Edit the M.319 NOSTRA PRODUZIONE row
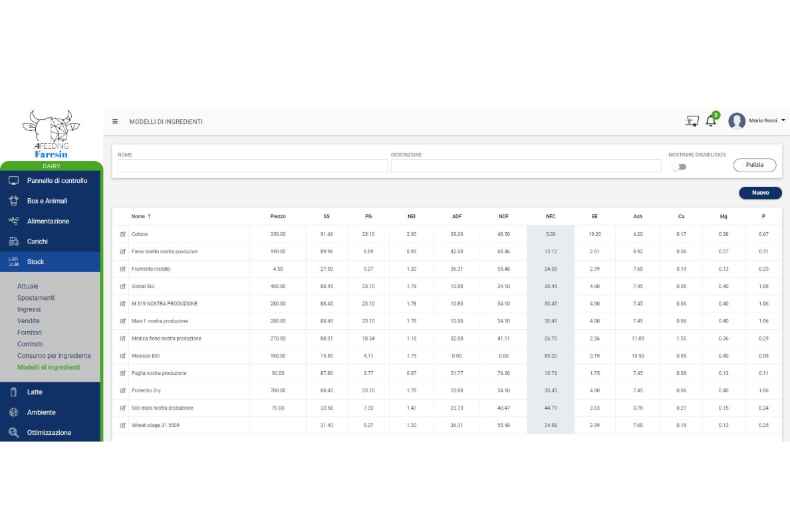This screenshot has height=532, width=790. point(122,304)
